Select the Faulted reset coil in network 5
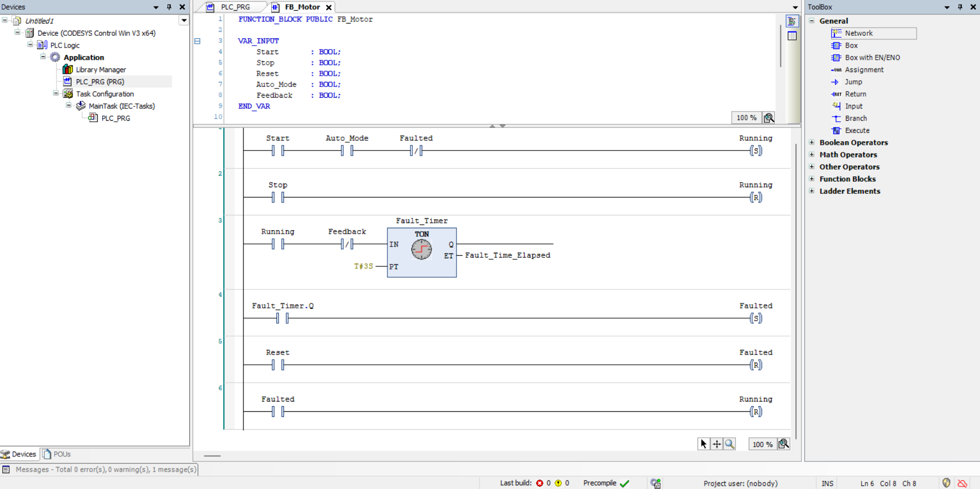 (756, 365)
